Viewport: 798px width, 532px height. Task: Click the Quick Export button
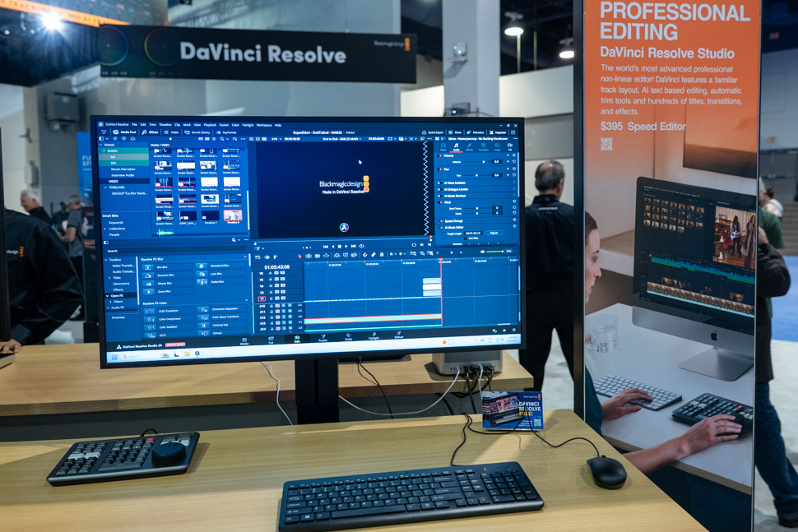[433, 132]
